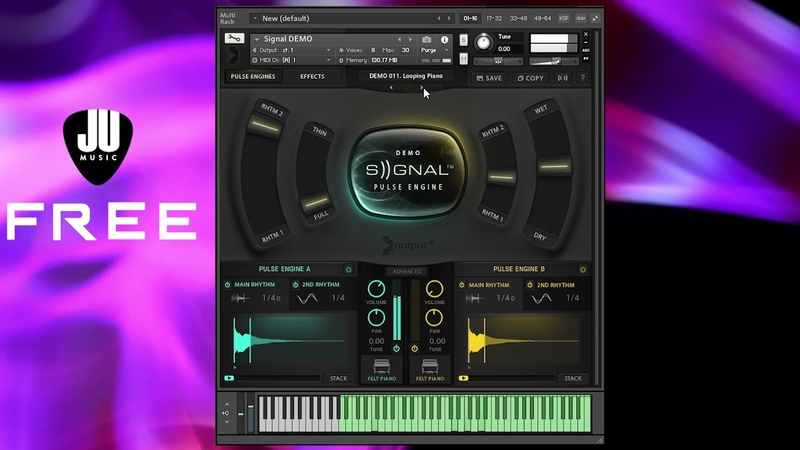Switch to the Pulse Engines tab

point(253,77)
